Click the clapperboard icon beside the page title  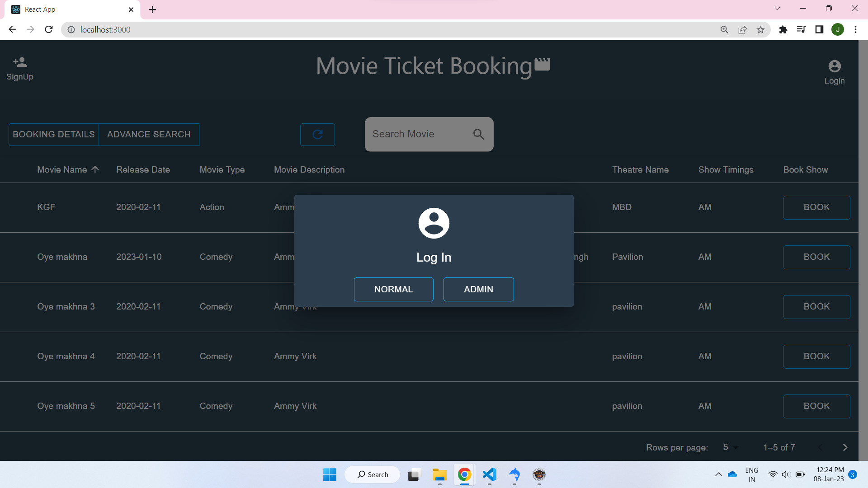click(542, 65)
